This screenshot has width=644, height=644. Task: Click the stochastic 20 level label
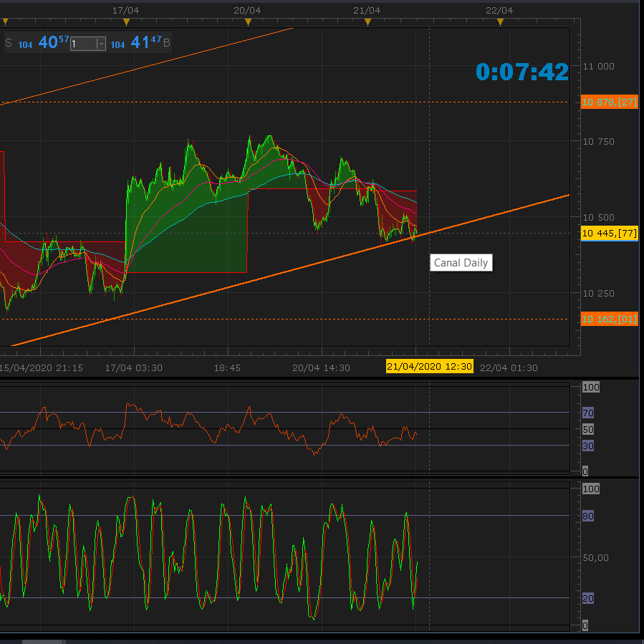click(x=588, y=598)
